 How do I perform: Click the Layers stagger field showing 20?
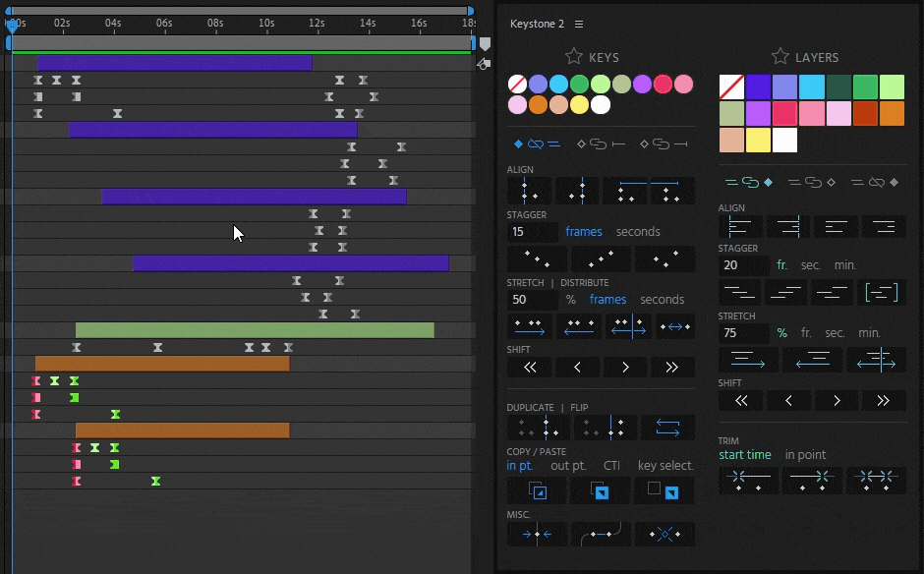pyautogui.click(x=744, y=265)
